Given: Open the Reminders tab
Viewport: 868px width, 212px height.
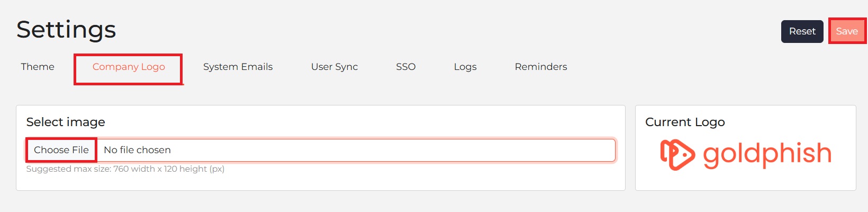Looking at the screenshot, I should click(541, 67).
